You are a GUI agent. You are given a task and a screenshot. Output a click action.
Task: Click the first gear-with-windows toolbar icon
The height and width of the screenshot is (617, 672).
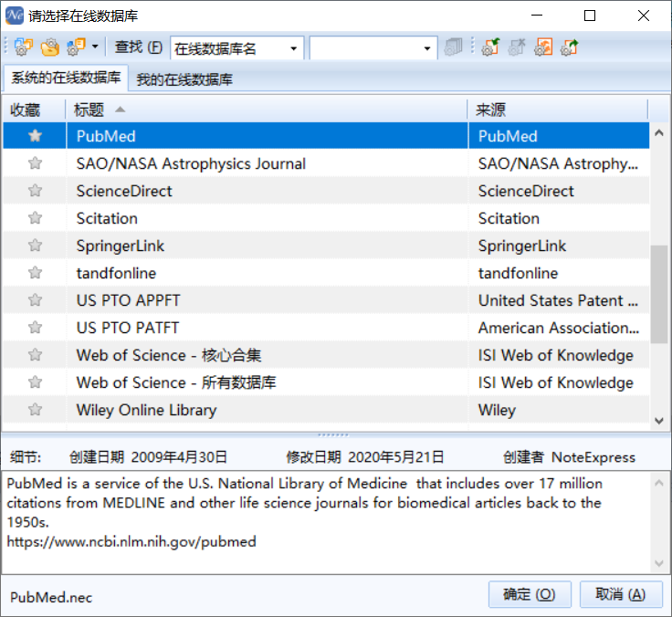tap(24, 47)
